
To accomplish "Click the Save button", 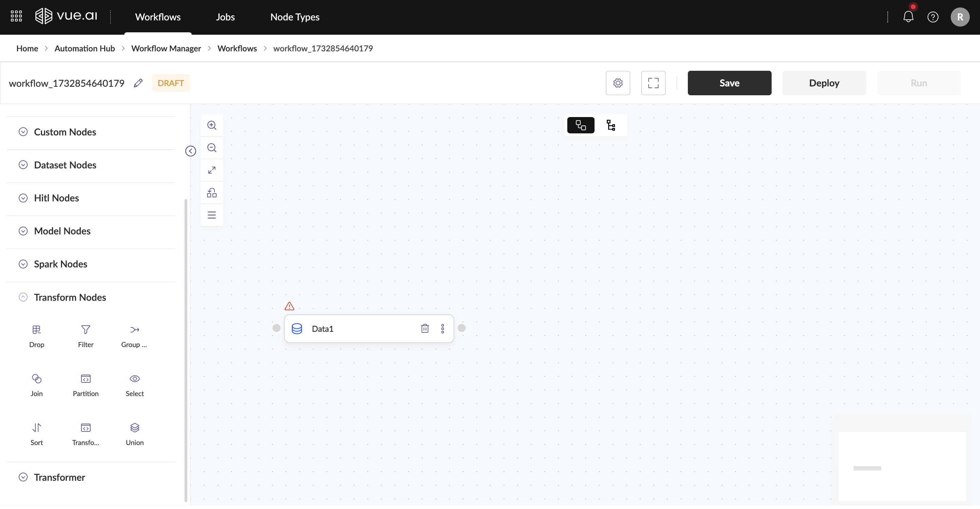I will [x=729, y=83].
